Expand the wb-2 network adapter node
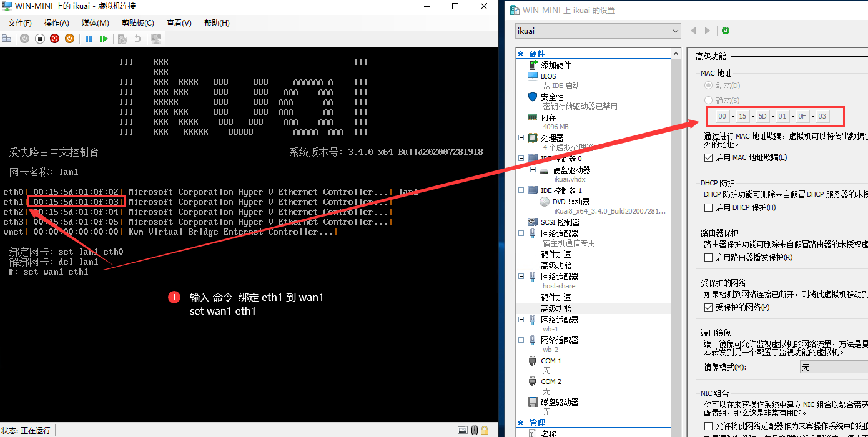 pyautogui.click(x=521, y=340)
